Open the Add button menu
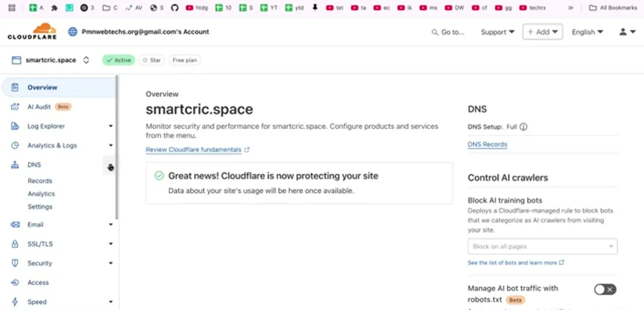 tap(542, 32)
